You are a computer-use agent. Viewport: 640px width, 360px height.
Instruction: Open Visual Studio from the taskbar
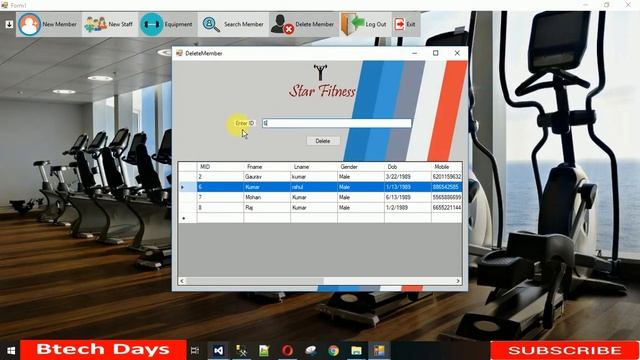[218, 351]
